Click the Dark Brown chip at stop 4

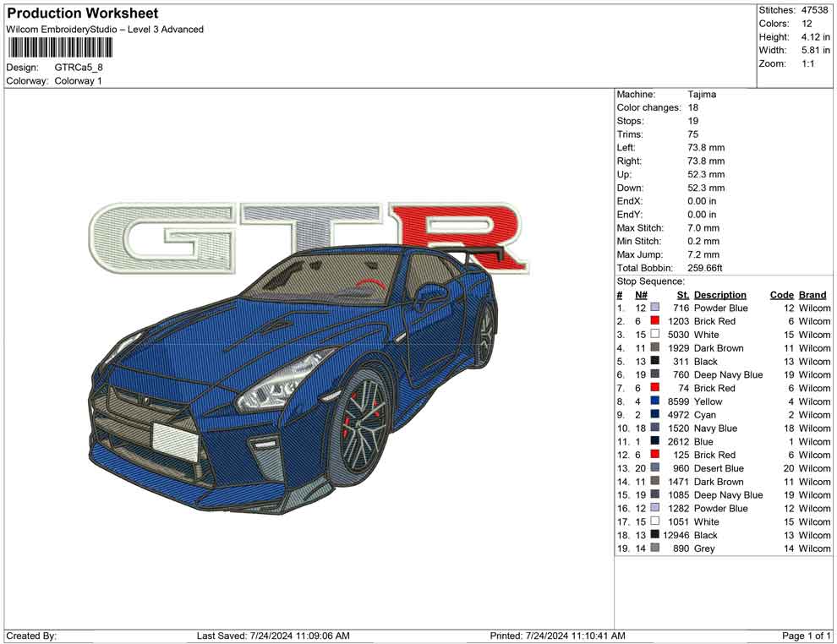[x=655, y=347]
